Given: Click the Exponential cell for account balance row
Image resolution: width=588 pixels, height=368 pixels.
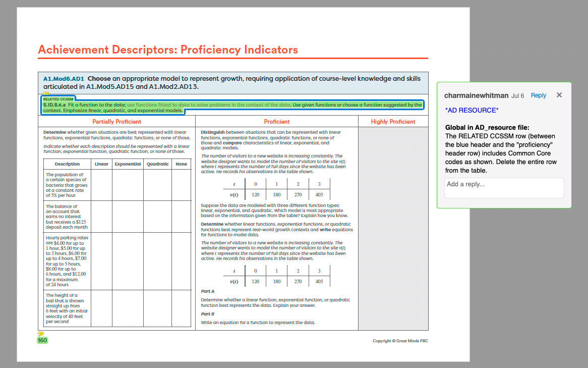Looking at the screenshot, I should [x=128, y=217].
